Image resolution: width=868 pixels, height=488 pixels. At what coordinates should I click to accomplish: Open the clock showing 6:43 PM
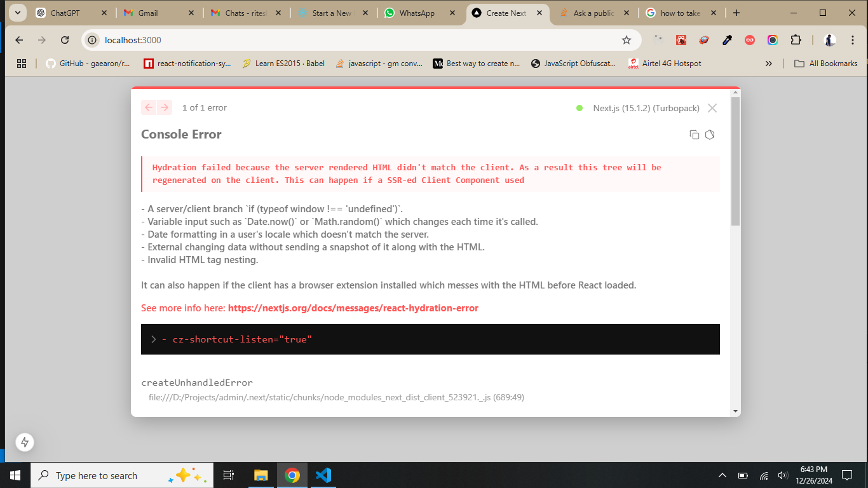813,475
